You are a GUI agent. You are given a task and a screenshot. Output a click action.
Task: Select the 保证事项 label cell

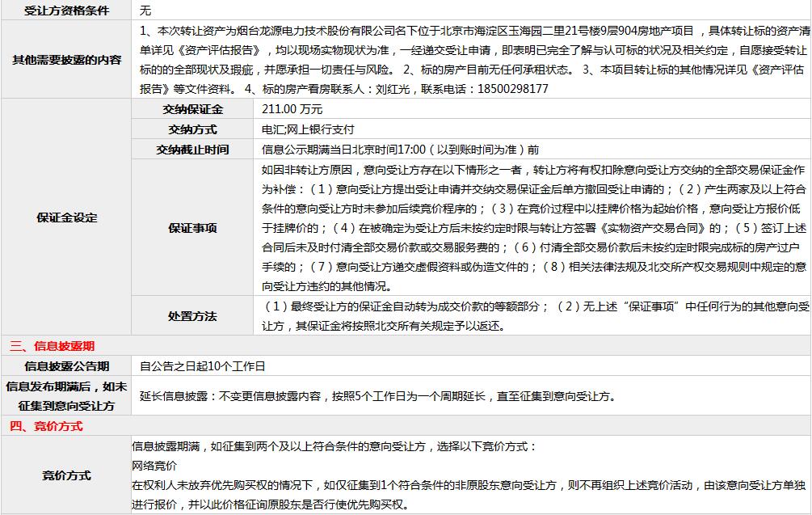[x=192, y=228]
